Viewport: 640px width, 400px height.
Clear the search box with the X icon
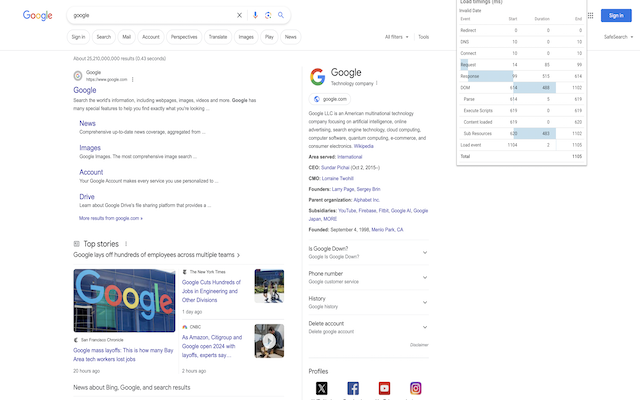[x=239, y=16]
